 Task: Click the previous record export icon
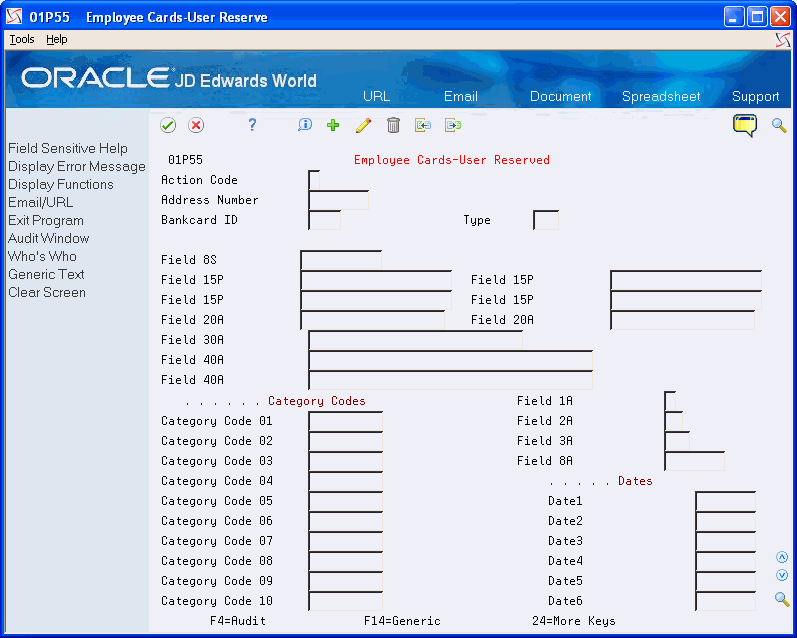pos(423,125)
